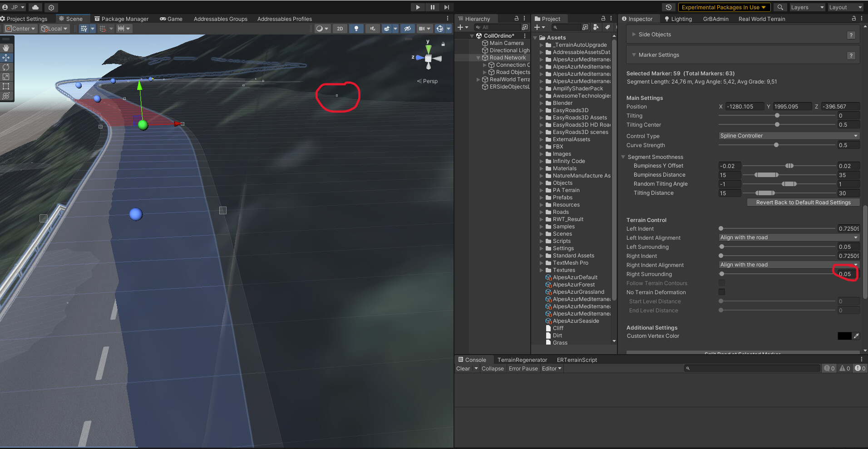Select the Move tool in the scene toolbar
Screen dimensions: 868x449
tap(6, 58)
